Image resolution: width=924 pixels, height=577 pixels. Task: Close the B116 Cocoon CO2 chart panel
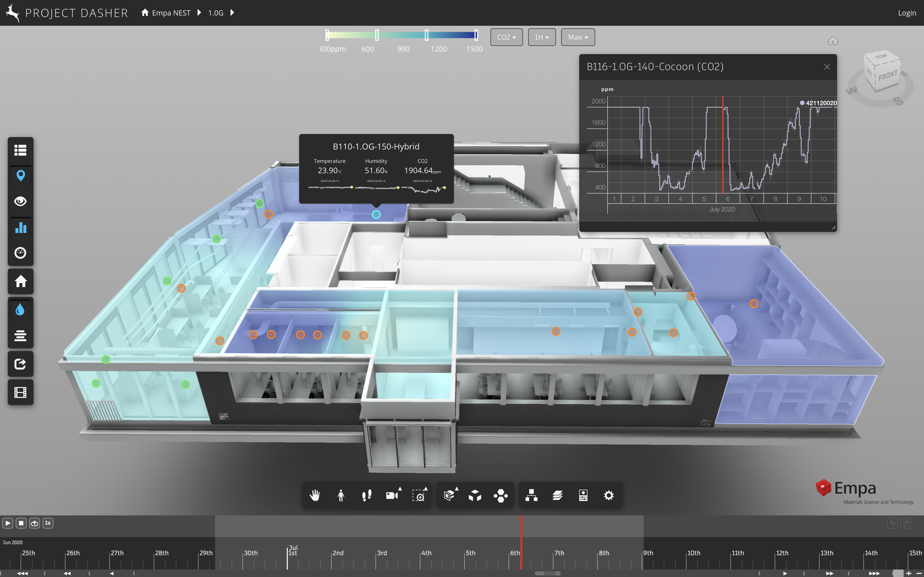(x=827, y=67)
